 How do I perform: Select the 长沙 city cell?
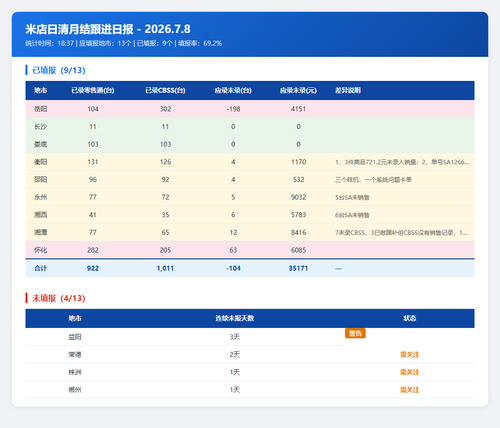pyautogui.click(x=41, y=127)
